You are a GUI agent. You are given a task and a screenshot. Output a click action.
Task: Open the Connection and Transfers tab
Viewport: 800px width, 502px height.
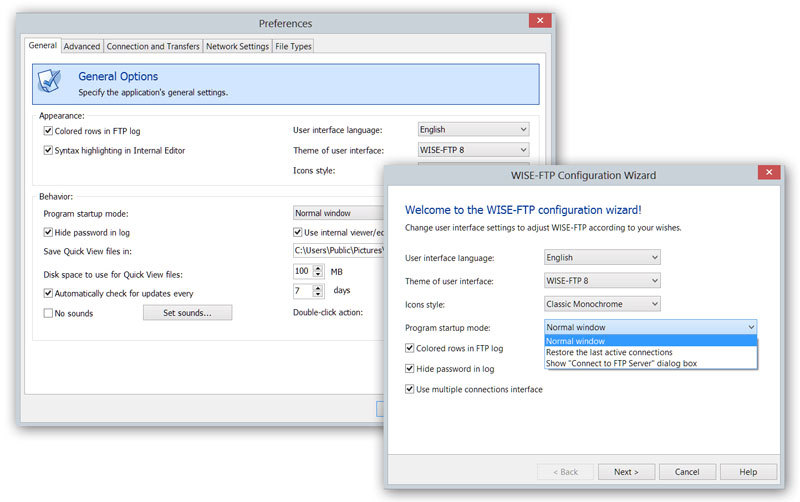[153, 46]
